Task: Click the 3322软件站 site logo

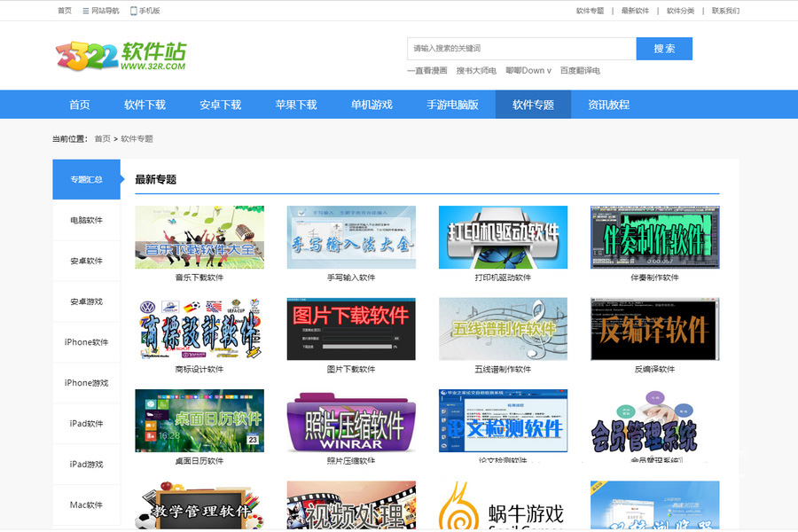Action: (121, 56)
